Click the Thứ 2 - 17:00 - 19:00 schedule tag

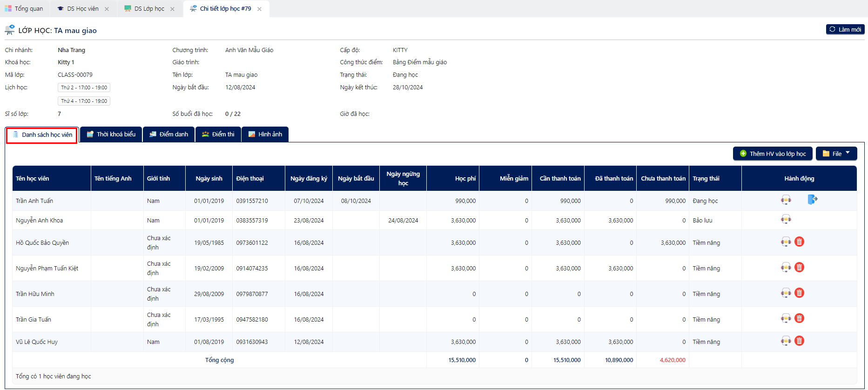pos(84,87)
